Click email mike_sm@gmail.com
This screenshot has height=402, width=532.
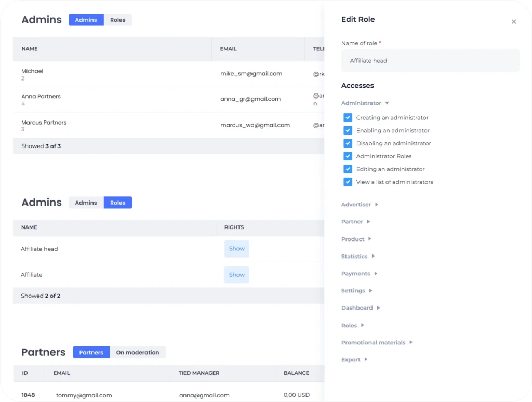[251, 74]
